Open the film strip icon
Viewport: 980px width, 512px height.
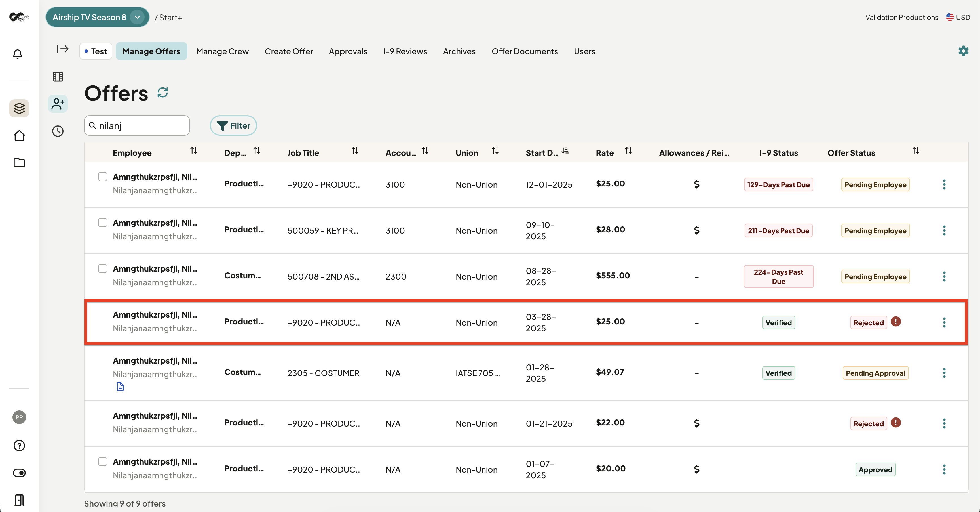click(x=58, y=77)
